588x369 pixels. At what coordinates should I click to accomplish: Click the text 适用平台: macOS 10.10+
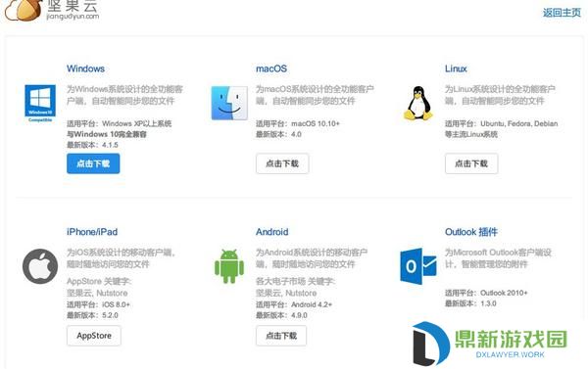tap(297, 123)
